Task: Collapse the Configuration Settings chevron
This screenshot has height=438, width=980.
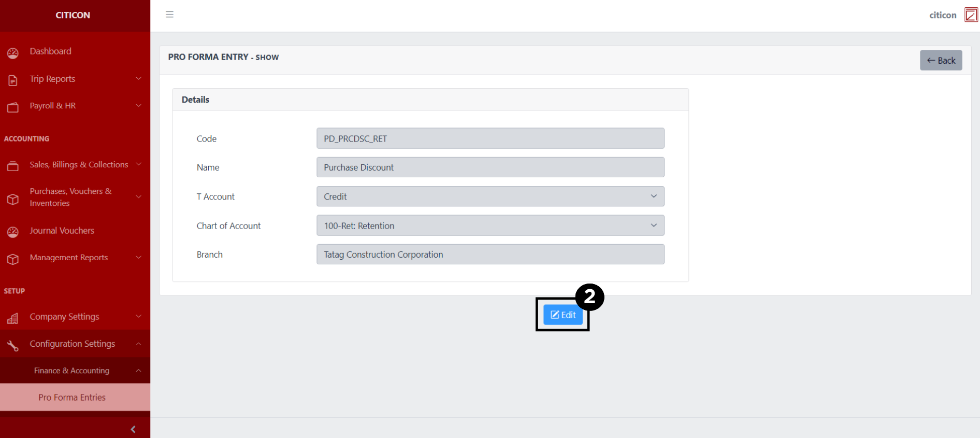Action: point(138,344)
